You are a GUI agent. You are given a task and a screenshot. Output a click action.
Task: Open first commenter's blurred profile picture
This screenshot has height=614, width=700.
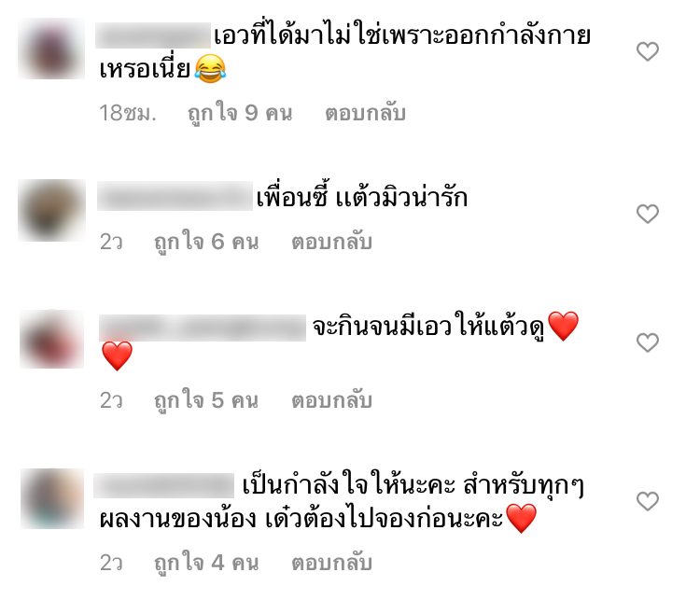(51, 49)
